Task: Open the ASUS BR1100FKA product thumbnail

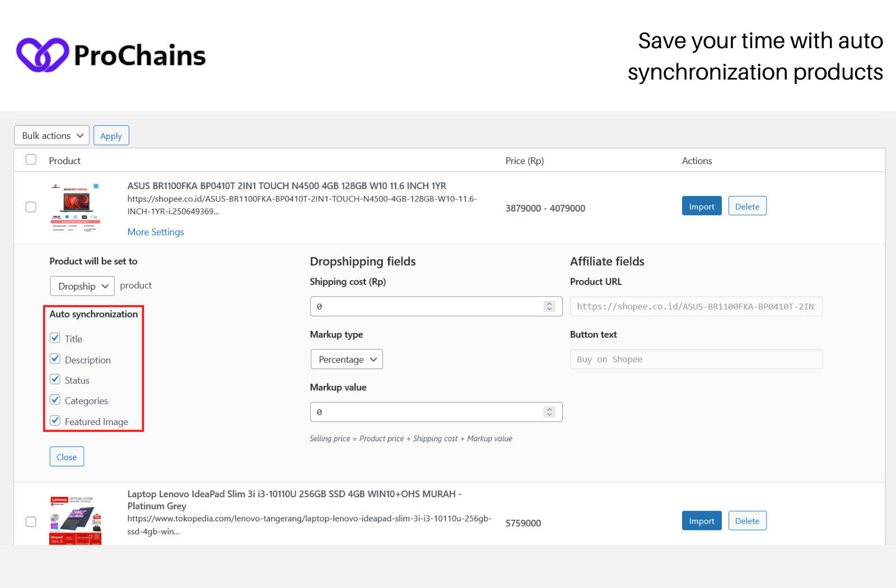Action: [x=76, y=207]
